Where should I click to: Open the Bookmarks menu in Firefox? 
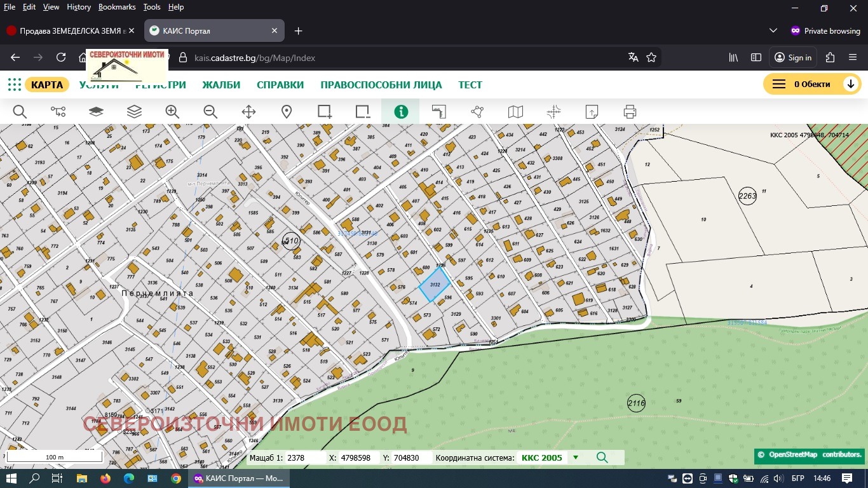coord(117,7)
